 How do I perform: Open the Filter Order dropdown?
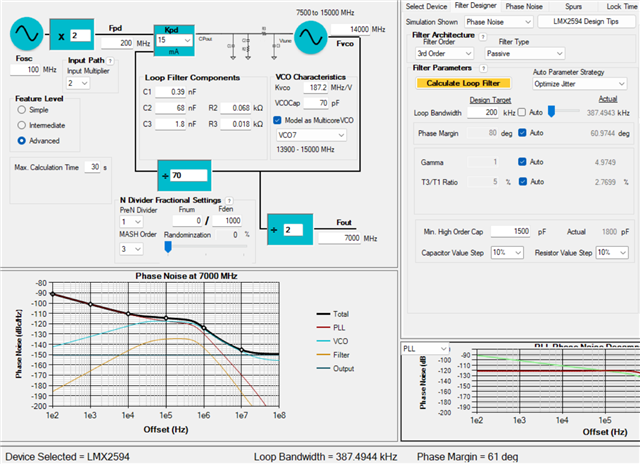click(x=444, y=53)
